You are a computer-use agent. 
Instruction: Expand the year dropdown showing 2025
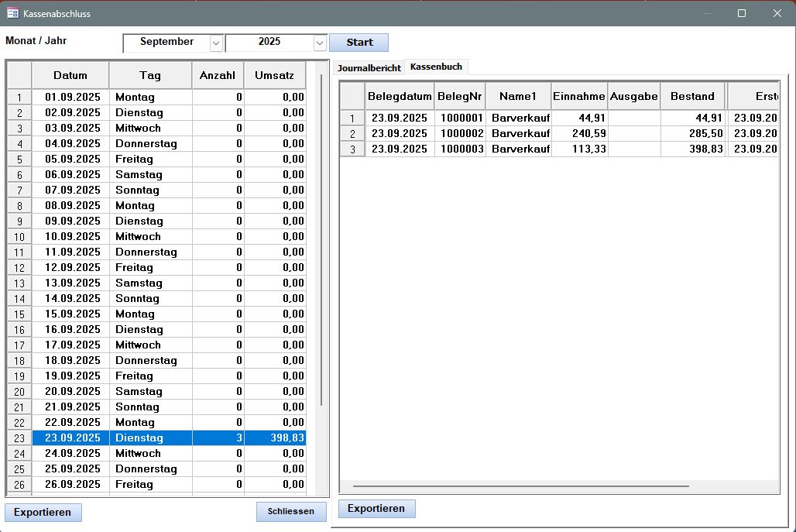tap(319, 43)
